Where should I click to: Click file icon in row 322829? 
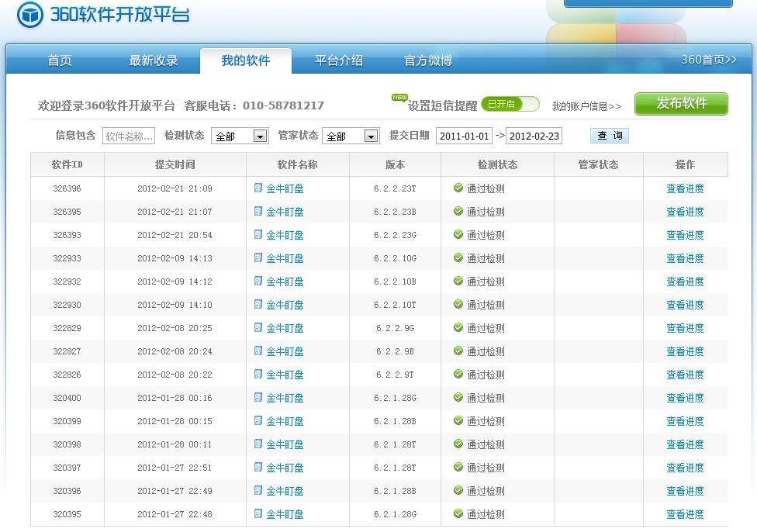(x=258, y=327)
